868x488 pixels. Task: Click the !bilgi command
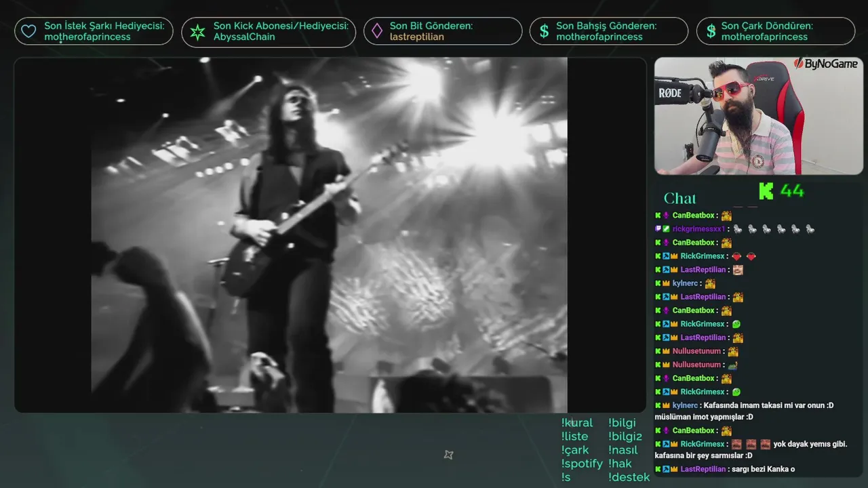tap(622, 423)
